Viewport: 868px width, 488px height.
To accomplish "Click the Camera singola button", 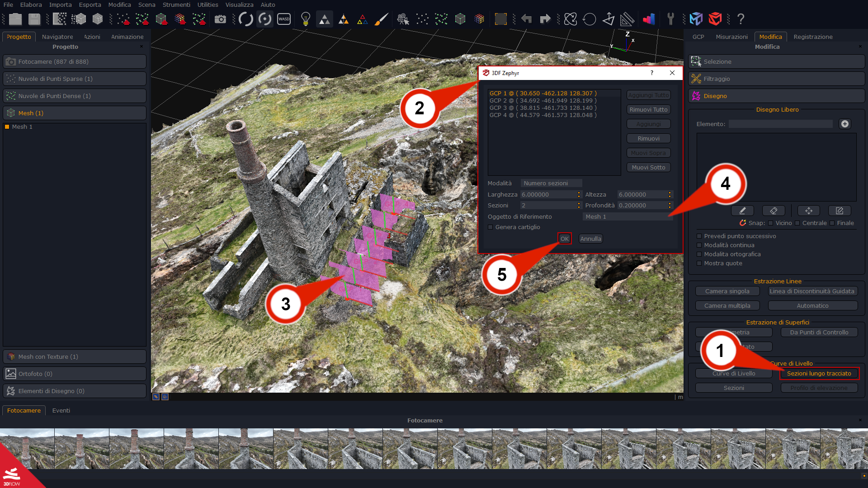I will tap(727, 291).
